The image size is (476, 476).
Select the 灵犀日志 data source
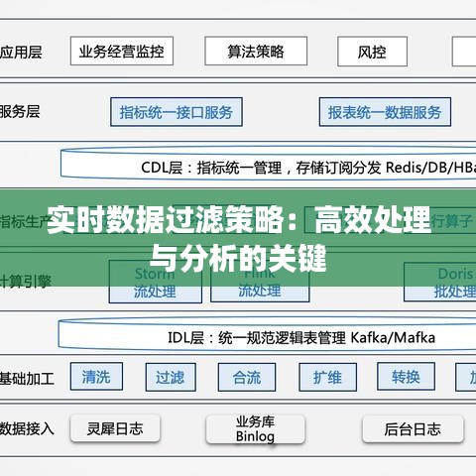point(115,428)
